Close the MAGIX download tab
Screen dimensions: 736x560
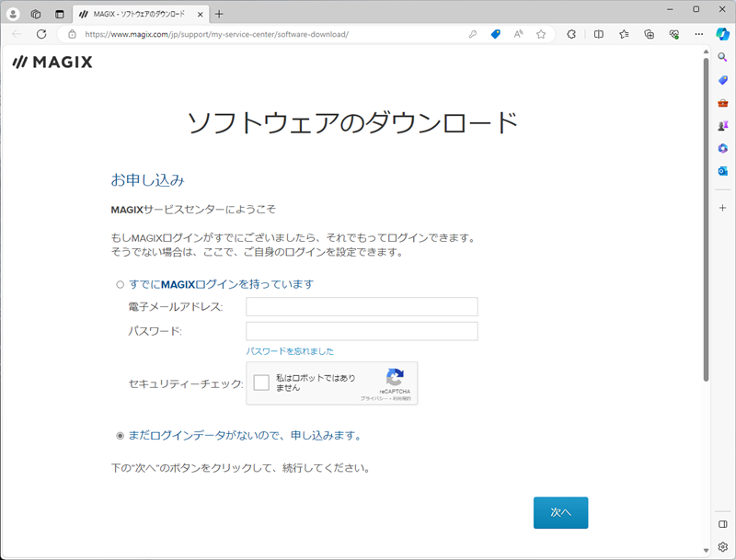pos(200,14)
